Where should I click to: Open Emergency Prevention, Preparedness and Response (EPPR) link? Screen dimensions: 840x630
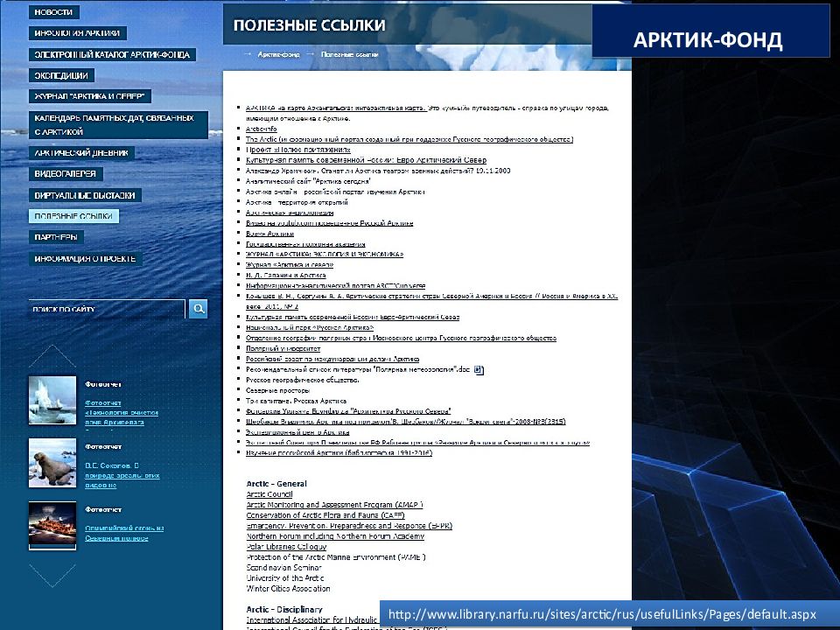click(349, 526)
